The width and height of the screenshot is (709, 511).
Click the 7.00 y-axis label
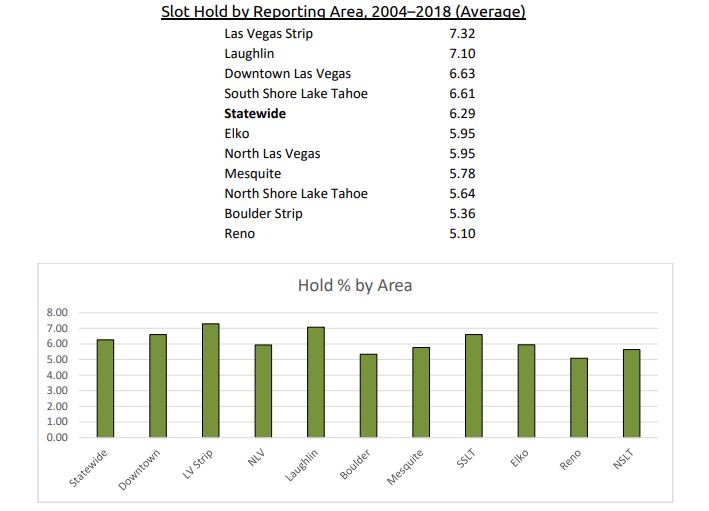[57, 328]
